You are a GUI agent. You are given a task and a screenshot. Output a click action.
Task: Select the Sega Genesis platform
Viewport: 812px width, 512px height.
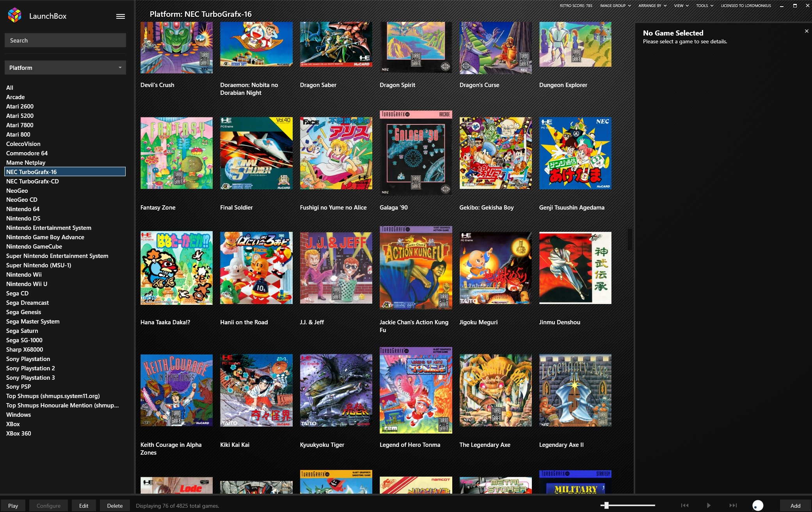(23, 312)
